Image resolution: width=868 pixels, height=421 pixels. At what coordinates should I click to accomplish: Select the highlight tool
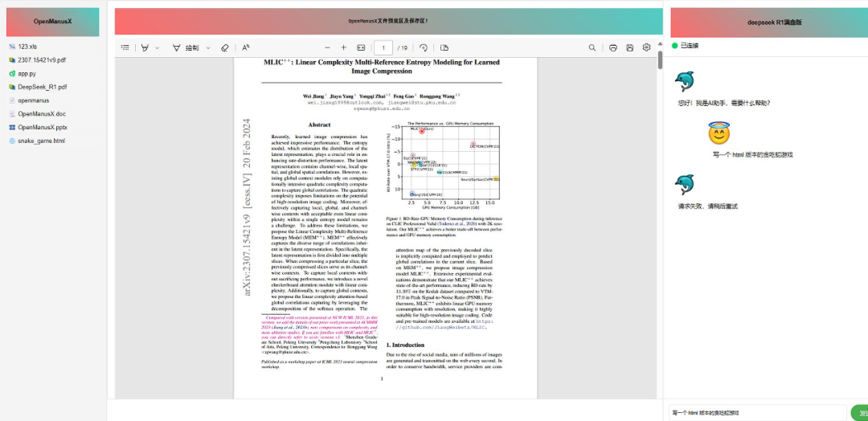[145, 48]
